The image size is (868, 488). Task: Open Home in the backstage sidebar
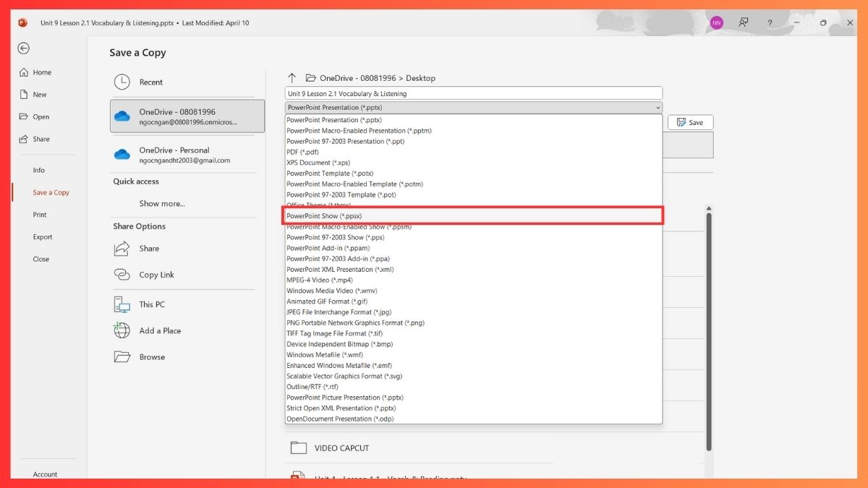(x=36, y=72)
